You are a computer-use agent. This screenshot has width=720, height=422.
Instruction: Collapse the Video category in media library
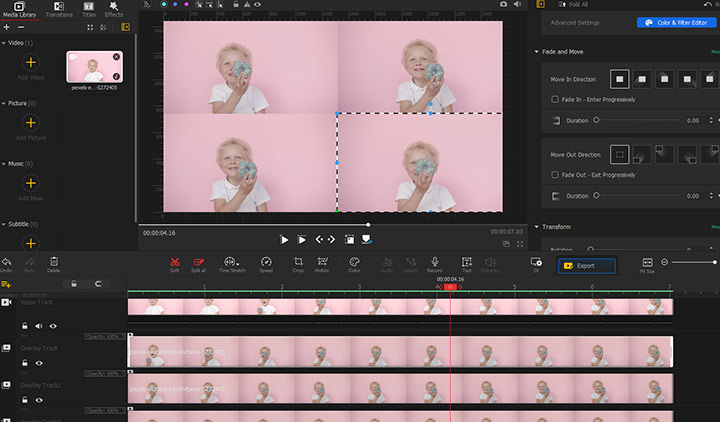coord(5,43)
